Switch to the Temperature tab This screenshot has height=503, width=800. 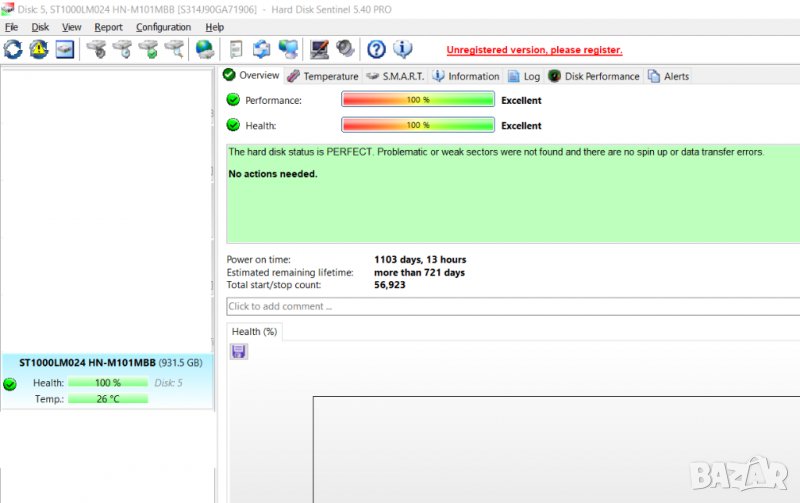click(322, 76)
